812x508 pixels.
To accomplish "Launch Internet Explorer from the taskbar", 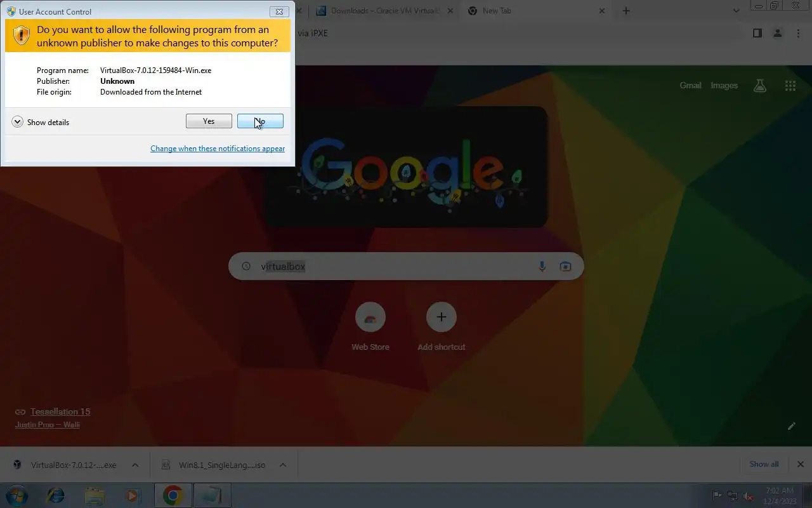I will click(x=56, y=495).
